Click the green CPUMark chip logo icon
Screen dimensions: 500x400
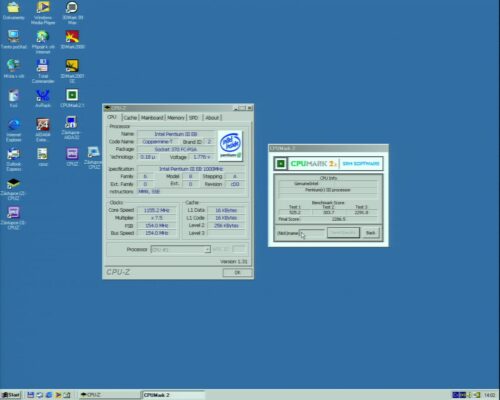click(x=281, y=164)
